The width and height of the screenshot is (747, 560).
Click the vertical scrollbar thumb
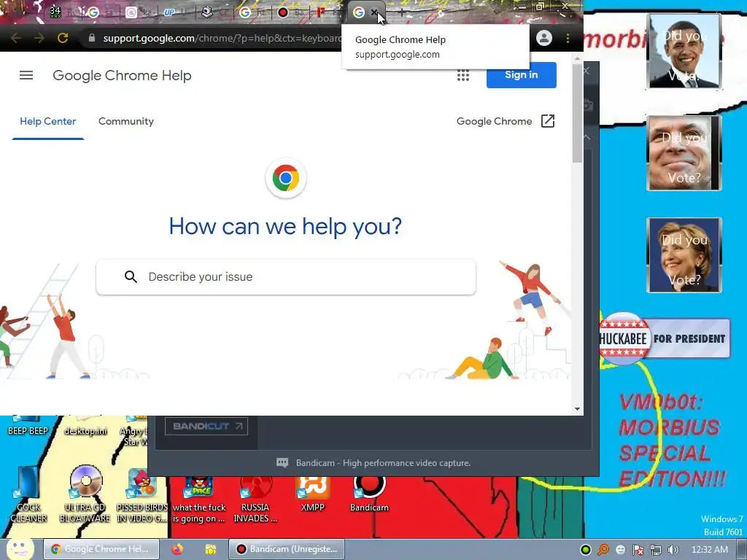click(x=578, y=113)
